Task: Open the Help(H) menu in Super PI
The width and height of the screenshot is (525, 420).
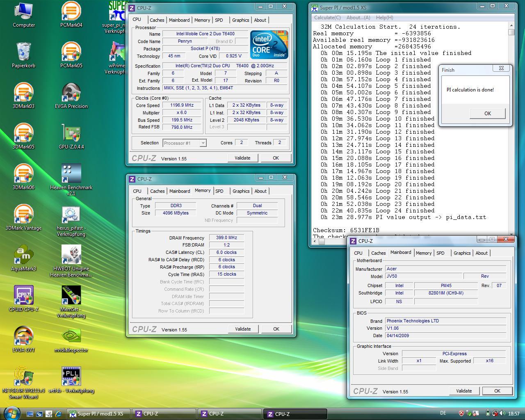Action: (384, 18)
